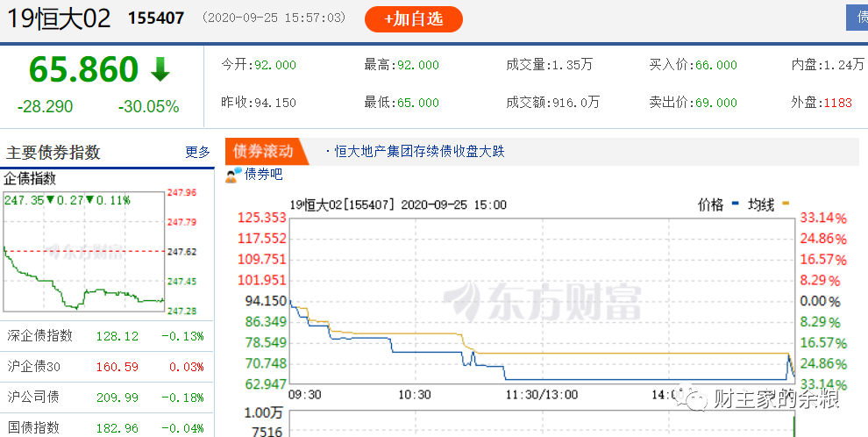
Task: Open the 债券吧 forum link
Action: tap(264, 175)
